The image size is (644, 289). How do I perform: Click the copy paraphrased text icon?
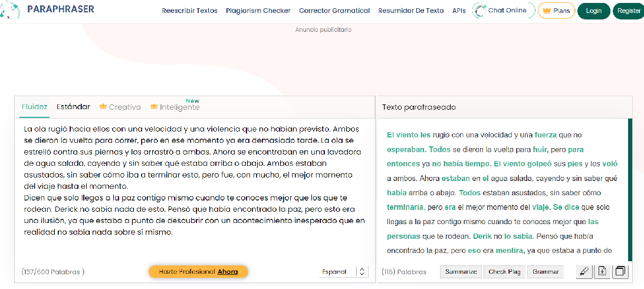click(x=620, y=271)
